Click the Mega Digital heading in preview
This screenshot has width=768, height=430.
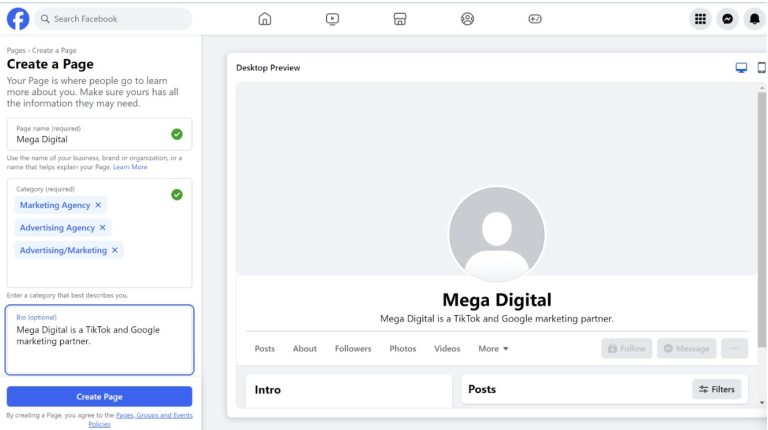click(x=497, y=300)
